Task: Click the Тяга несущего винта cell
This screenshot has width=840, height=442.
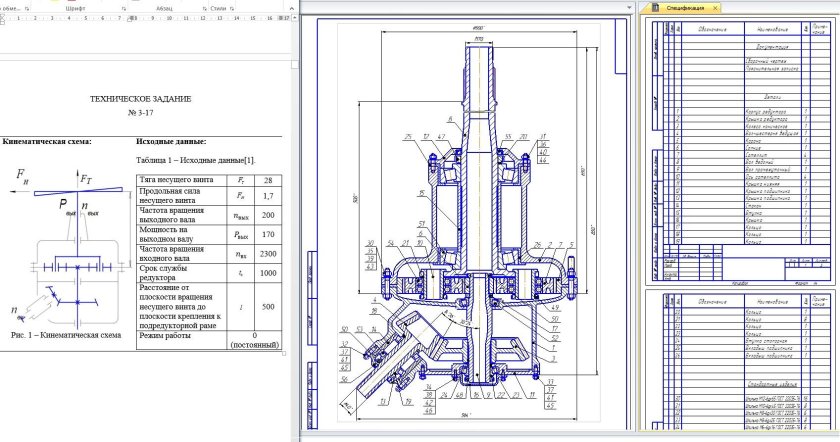Action: pyautogui.click(x=169, y=180)
